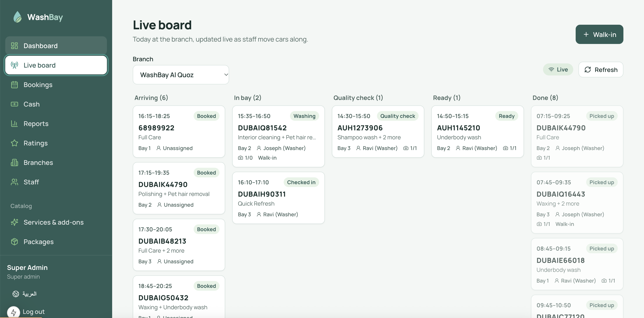Click the lightning bolt icon near Log out

(14, 312)
